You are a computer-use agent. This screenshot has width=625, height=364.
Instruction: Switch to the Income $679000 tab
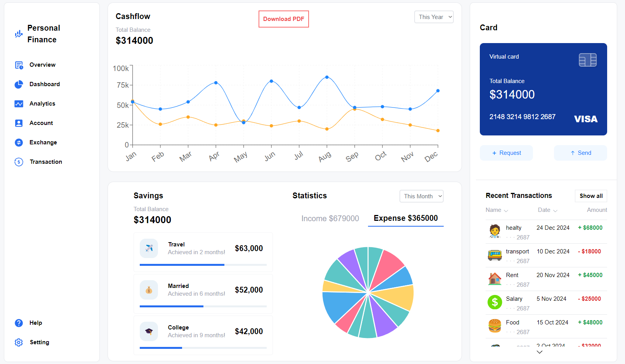coord(330,218)
